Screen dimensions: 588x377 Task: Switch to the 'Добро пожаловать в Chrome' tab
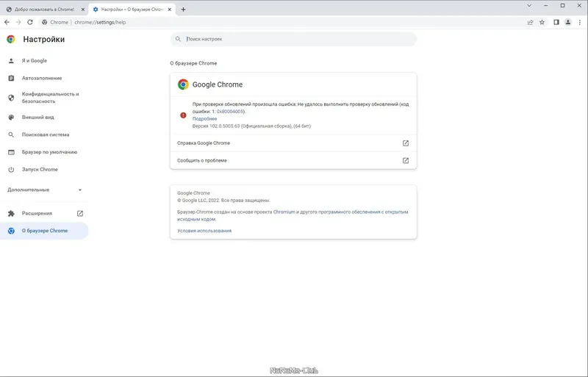(x=44, y=10)
